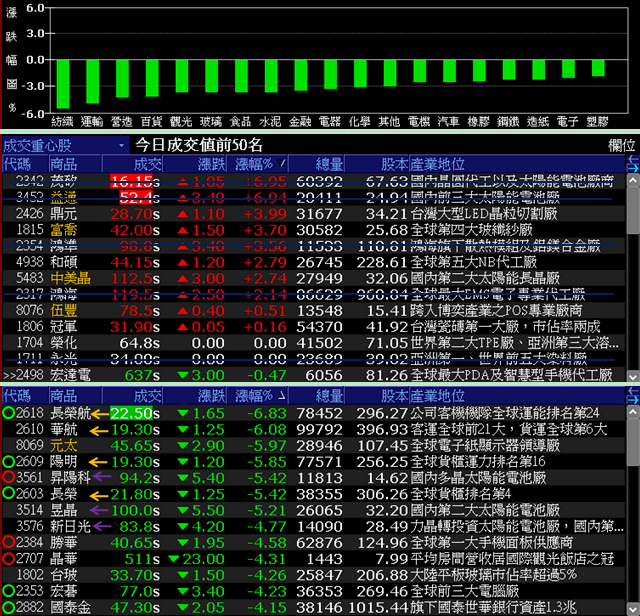Screen dimensions: 640x616
Task: Click lower table column scroll arrows icon
Action: point(633,395)
